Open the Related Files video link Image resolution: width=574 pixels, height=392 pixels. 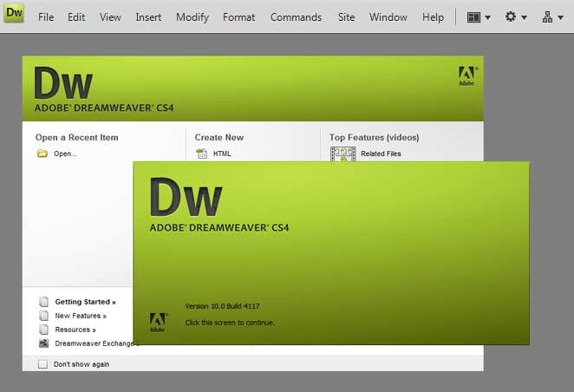381,154
